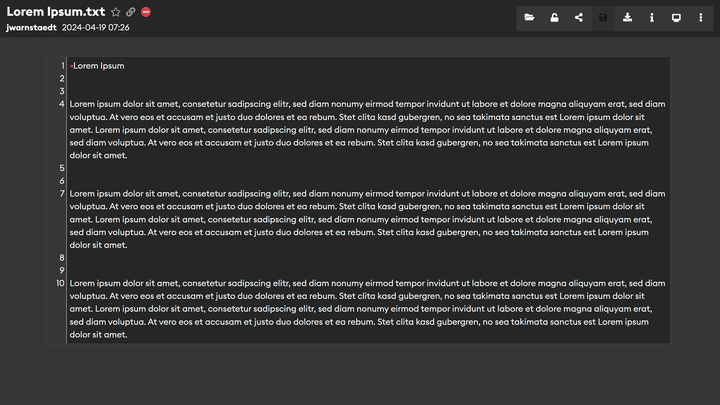Show file info with the i icon
Image resolution: width=720 pixels, height=405 pixels.
click(652, 17)
